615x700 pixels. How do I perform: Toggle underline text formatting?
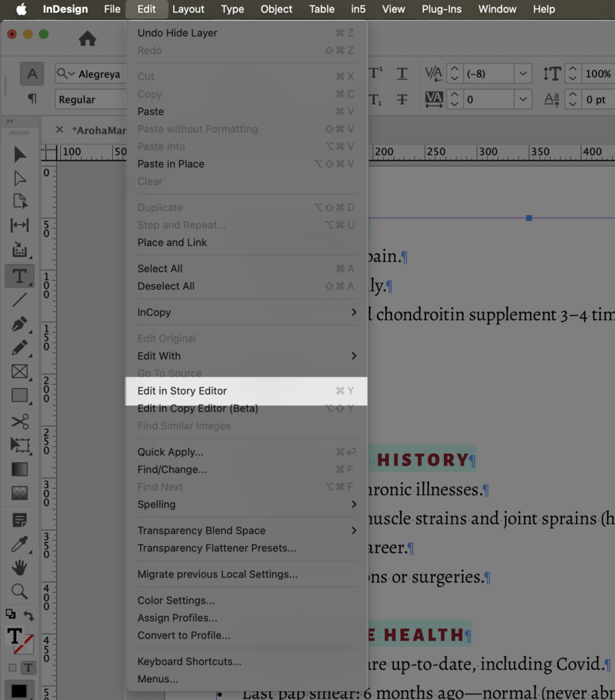point(402,74)
